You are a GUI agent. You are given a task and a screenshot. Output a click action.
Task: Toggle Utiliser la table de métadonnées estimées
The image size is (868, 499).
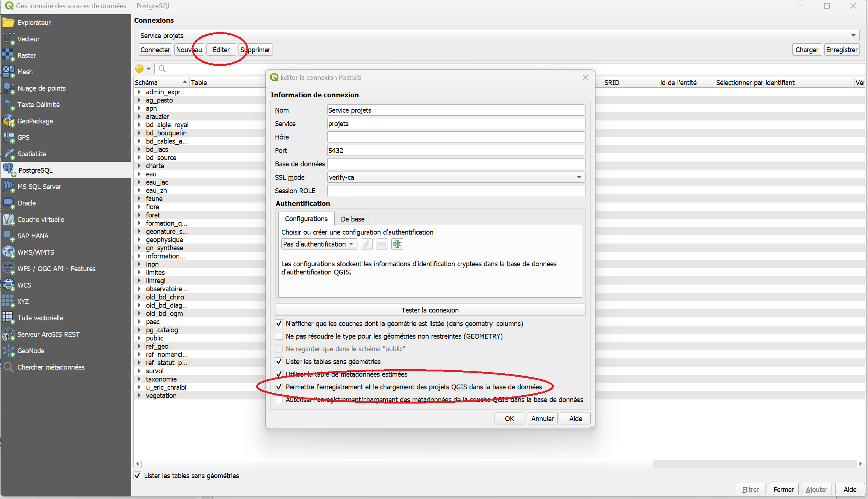click(x=279, y=374)
